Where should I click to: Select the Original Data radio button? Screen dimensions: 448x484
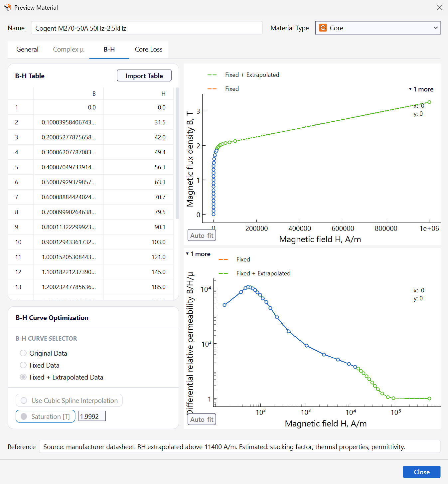point(23,353)
